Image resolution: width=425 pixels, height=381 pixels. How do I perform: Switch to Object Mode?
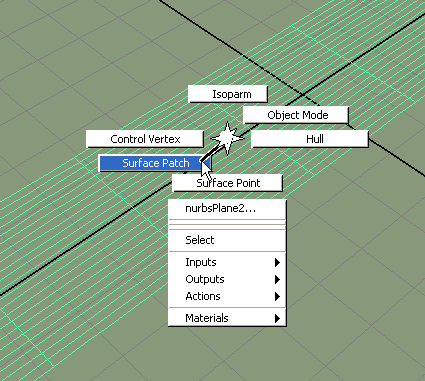[x=296, y=115]
